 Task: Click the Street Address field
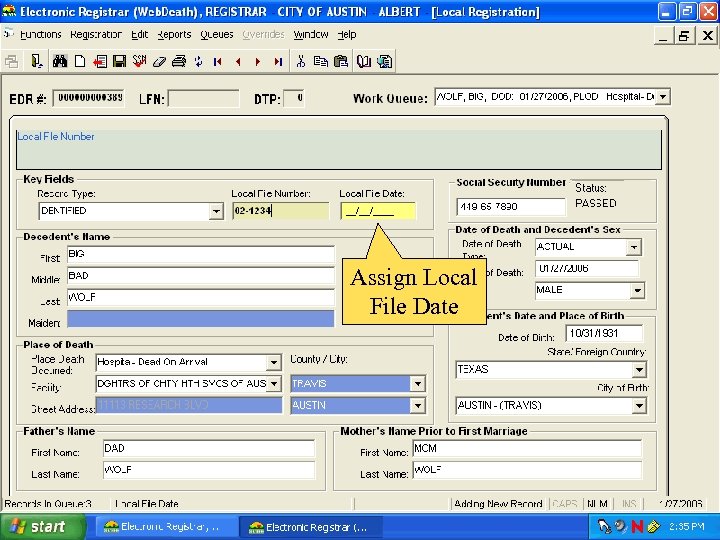189,405
